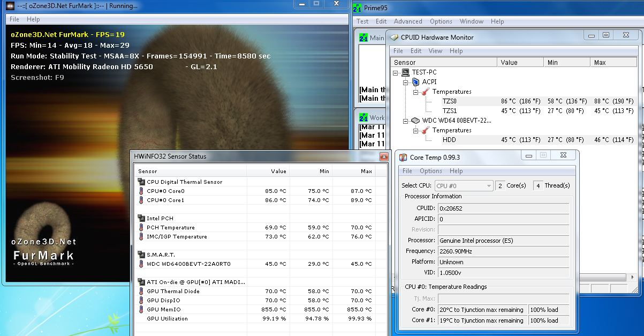Select the ACPI chip icon in Hardware Monitor

click(415, 82)
